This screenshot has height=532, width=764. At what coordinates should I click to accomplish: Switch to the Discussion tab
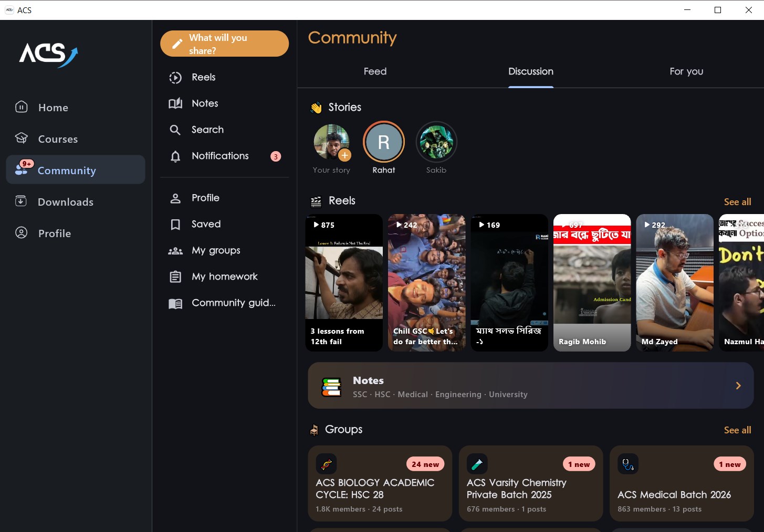(530, 71)
